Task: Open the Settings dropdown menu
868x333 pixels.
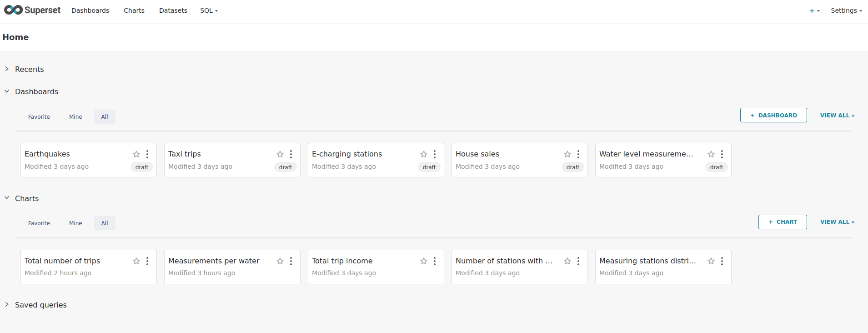Action: (x=846, y=10)
